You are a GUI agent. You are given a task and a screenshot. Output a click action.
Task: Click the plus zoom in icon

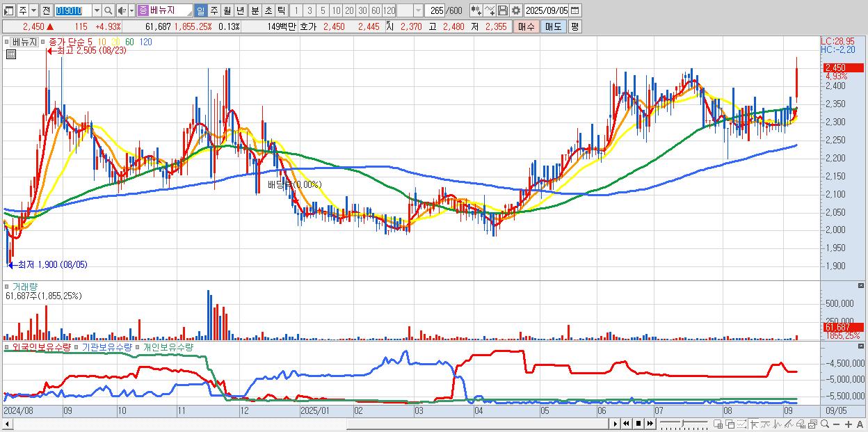(849, 424)
